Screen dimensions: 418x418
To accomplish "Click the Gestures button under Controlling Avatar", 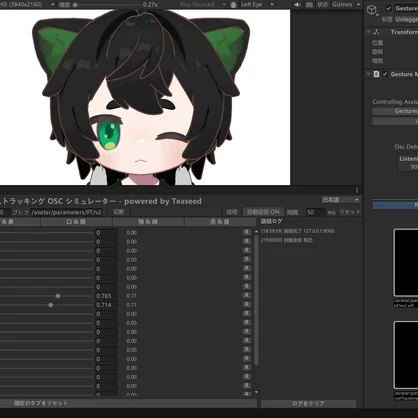I will [395, 111].
